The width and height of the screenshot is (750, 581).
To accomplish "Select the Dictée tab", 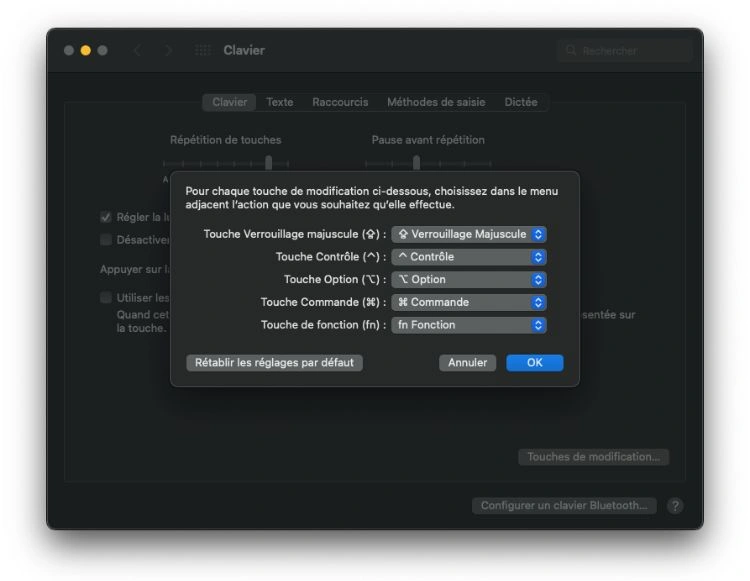I will (521, 102).
